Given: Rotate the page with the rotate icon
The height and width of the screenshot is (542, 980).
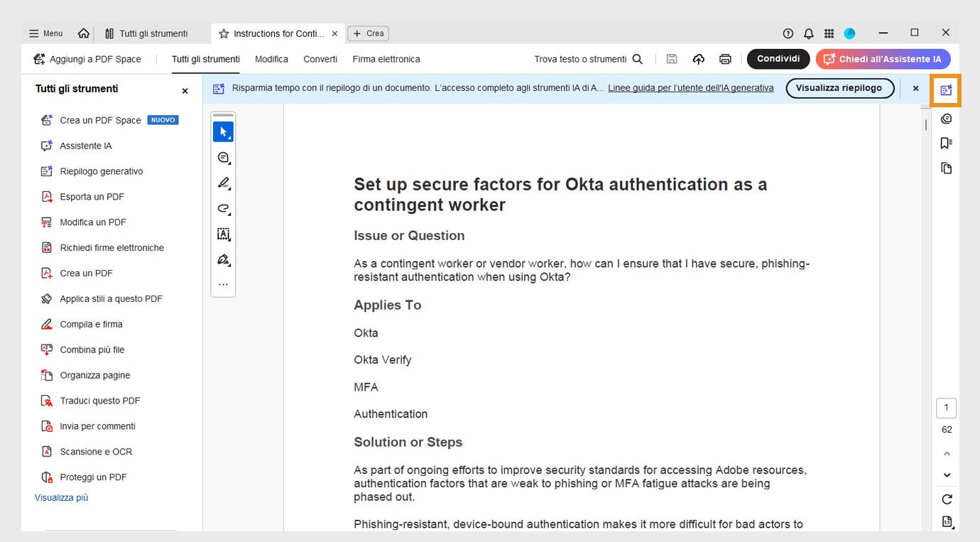Looking at the screenshot, I should 946,499.
